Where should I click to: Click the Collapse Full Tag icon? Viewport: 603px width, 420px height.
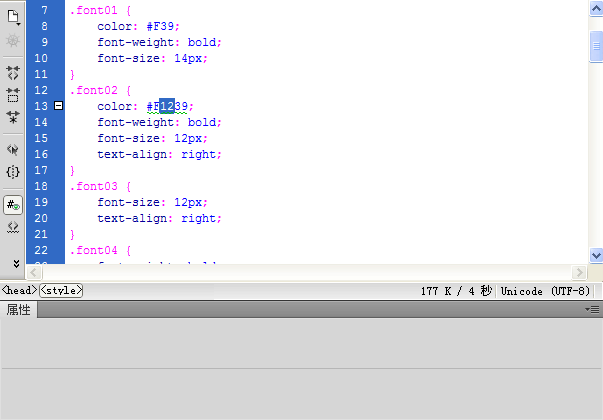pyautogui.click(x=13, y=73)
